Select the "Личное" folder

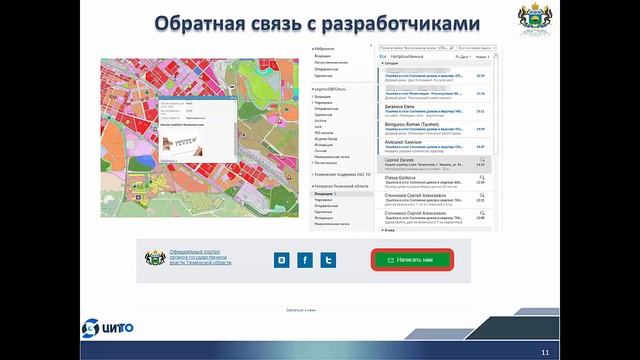320,151
